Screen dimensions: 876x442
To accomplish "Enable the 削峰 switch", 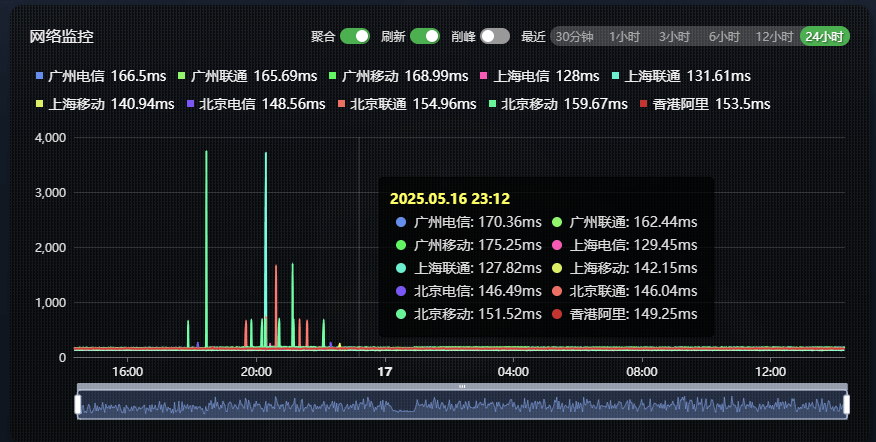I will [494, 36].
